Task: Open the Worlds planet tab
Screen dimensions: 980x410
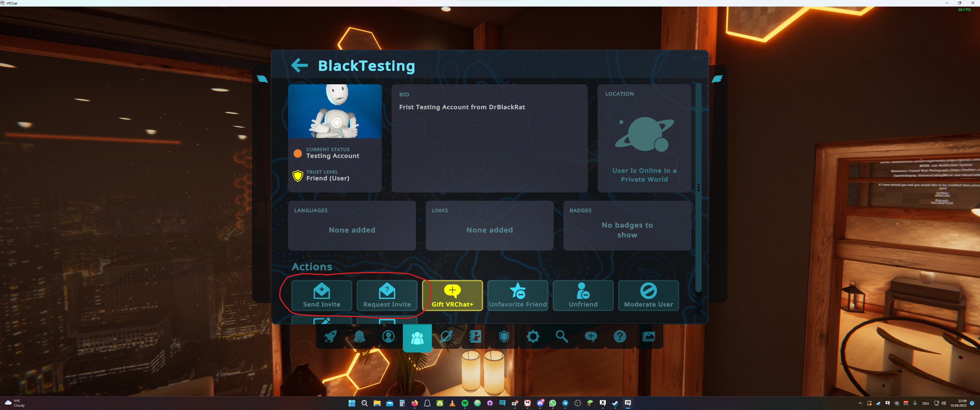Action: 446,336
